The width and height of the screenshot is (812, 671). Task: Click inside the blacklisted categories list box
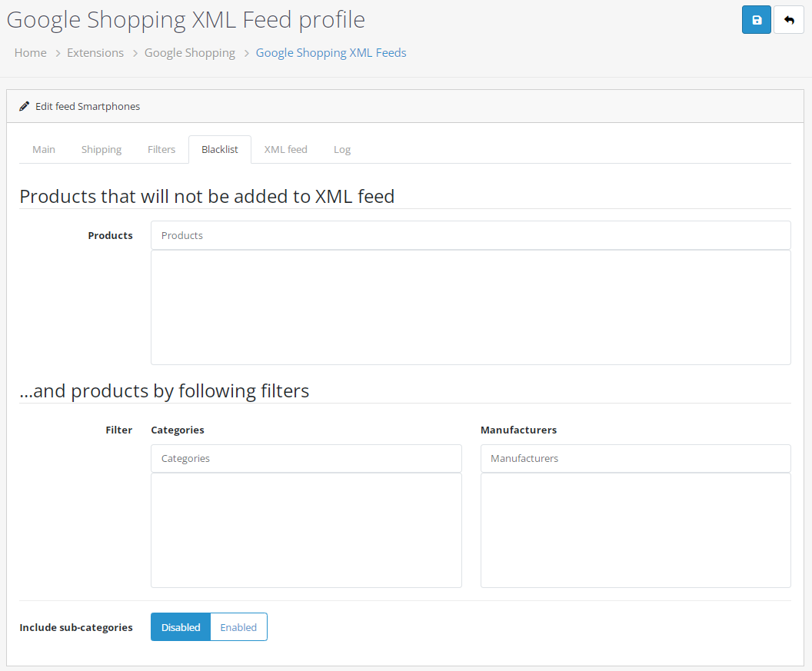[x=306, y=530]
